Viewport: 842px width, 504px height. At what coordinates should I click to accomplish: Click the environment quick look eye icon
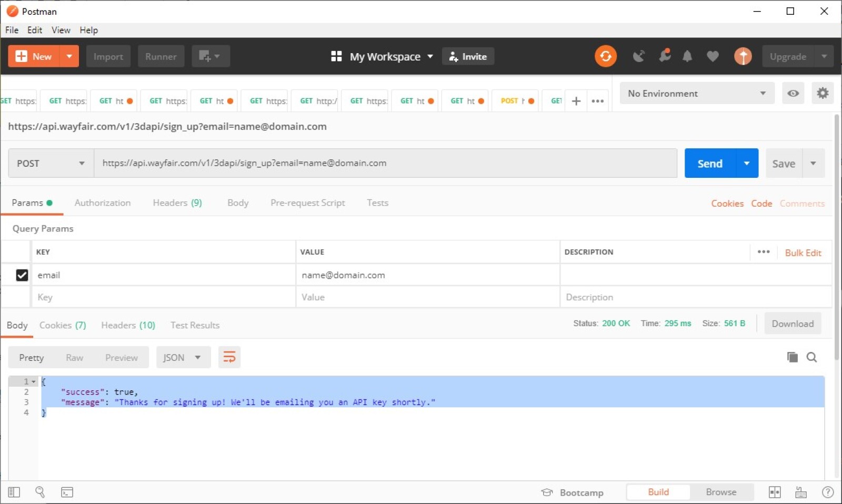(793, 93)
